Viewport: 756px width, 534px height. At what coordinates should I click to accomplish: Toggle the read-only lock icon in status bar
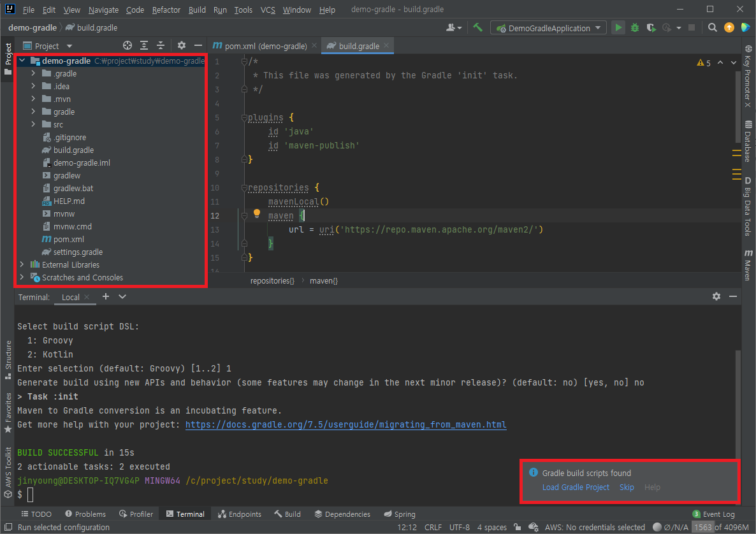click(518, 527)
